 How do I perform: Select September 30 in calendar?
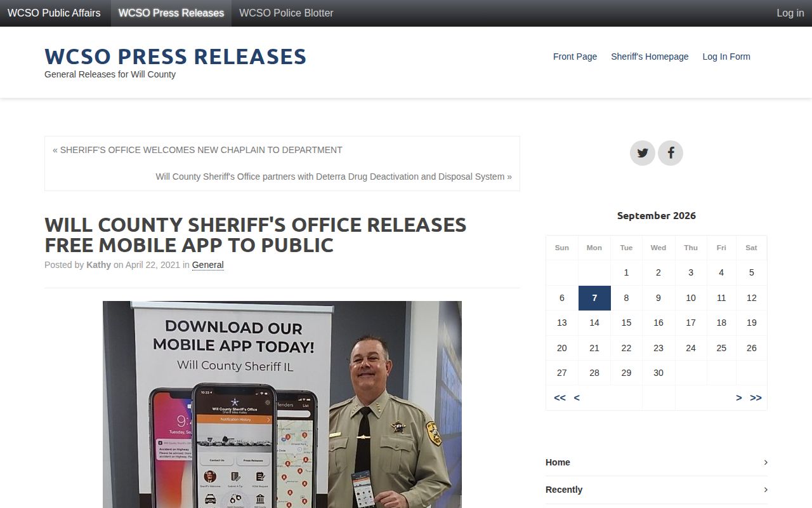click(x=658, y=373)
